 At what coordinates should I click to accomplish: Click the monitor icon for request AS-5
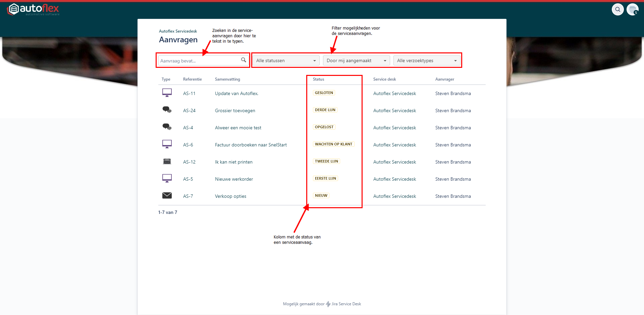tap(167, 178)
